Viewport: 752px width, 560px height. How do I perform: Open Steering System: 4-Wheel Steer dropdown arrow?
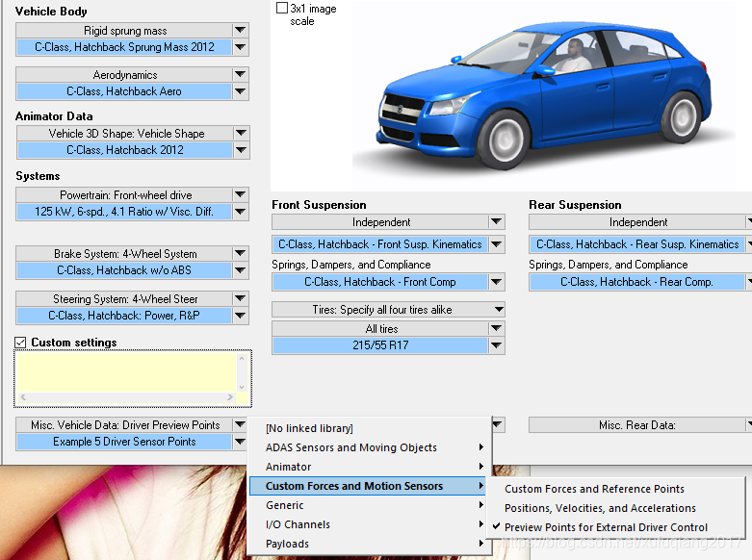(241, 298)
